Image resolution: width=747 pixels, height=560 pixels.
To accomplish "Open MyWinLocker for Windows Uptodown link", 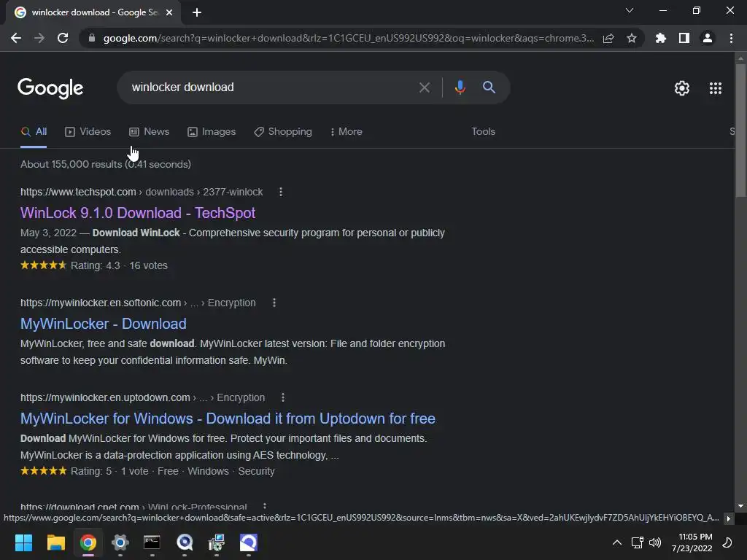I will coord(228,419).
